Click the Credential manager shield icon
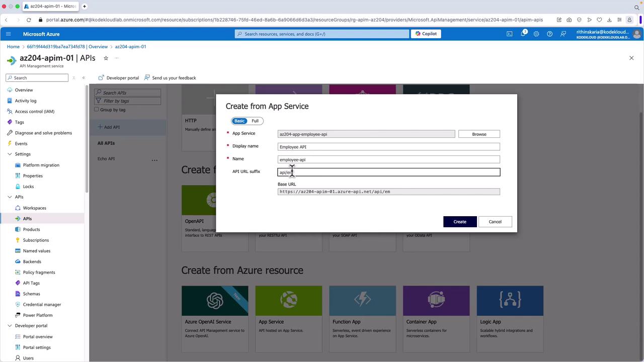Image resolution: width=644 pixels, height=362 pixels. [18, 304]
